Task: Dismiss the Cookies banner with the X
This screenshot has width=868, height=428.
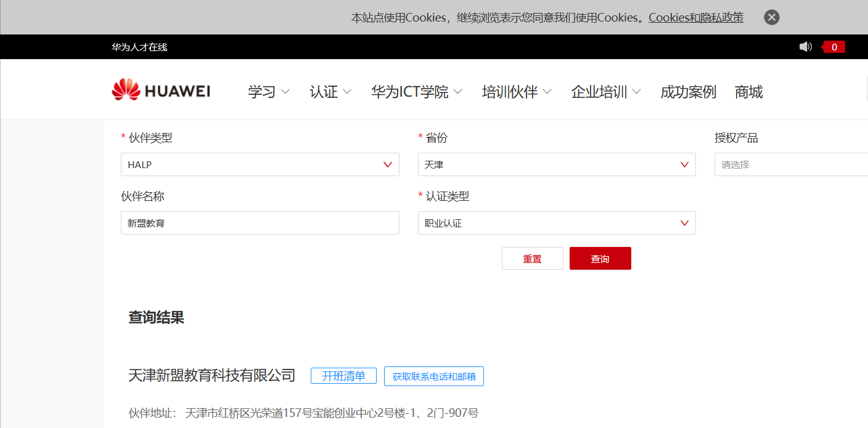Action: click(771, 17)
